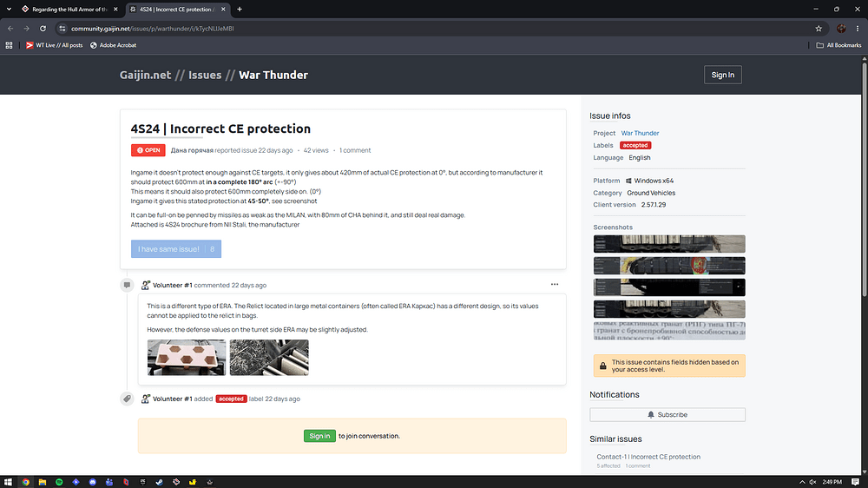The image size is (868, 488).
Task: Click the 'accepted' label in the activity log
Action: (x=231, y=399)
